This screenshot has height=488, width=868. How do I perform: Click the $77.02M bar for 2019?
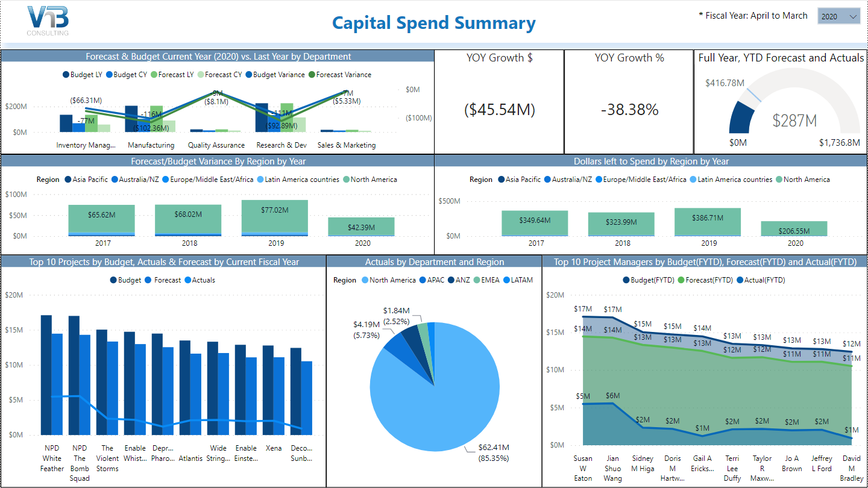pyautogui.click(x=275, y=216)
